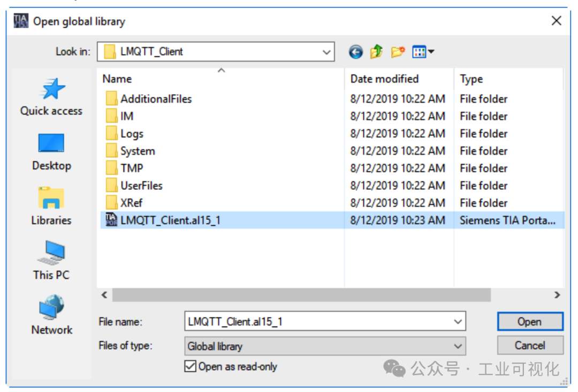Screen dimensions: 578x392
Task: Open the File name dropdown list
Action: 458,321
